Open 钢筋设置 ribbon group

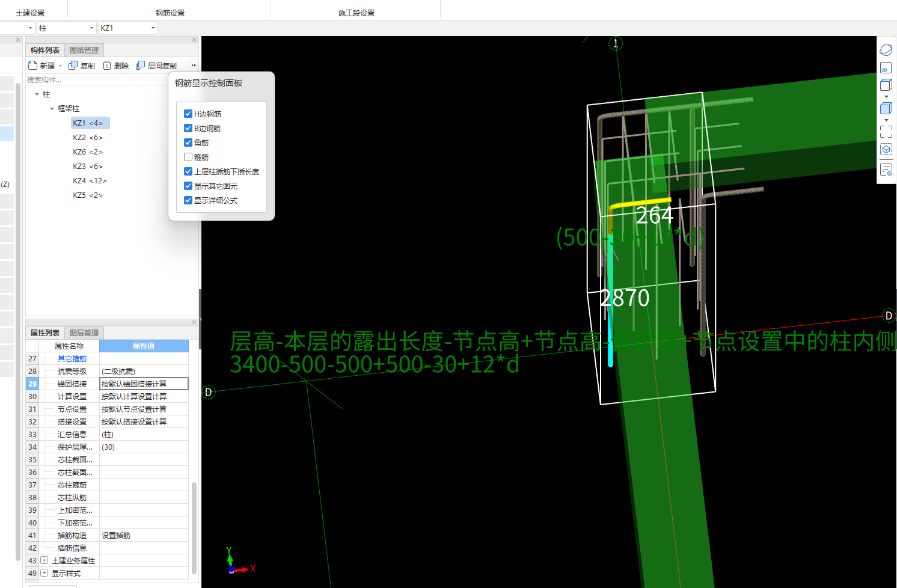coord(170,13)
